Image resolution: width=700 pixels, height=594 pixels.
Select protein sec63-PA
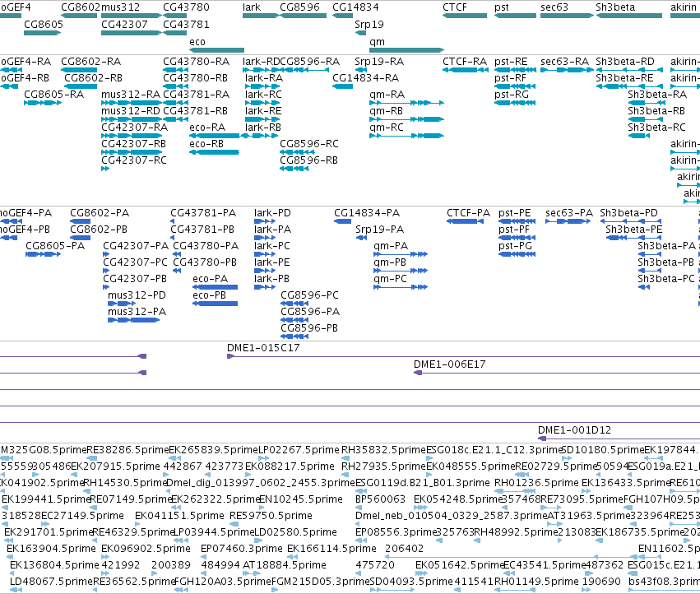click(x=568, y=221)
